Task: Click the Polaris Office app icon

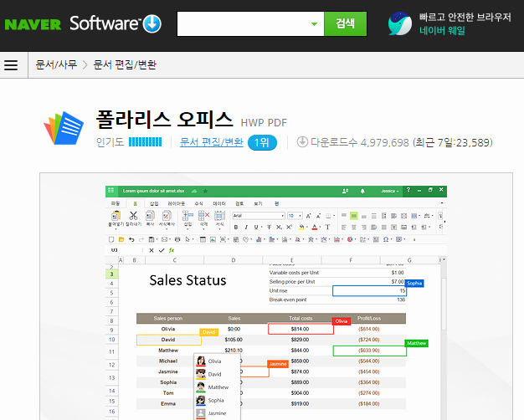Action: (64, 128)
